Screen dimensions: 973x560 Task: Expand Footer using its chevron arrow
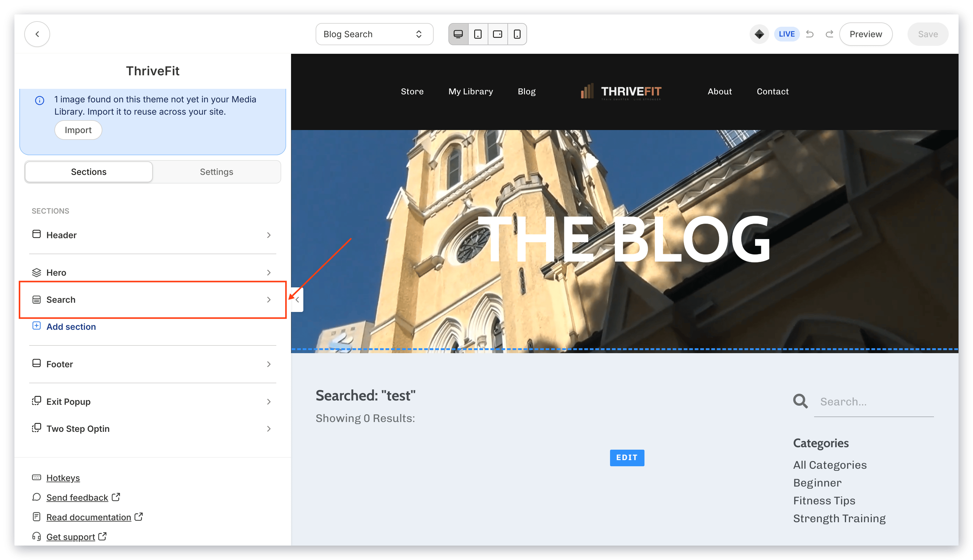pyautogui.click(x=268, y=364)
